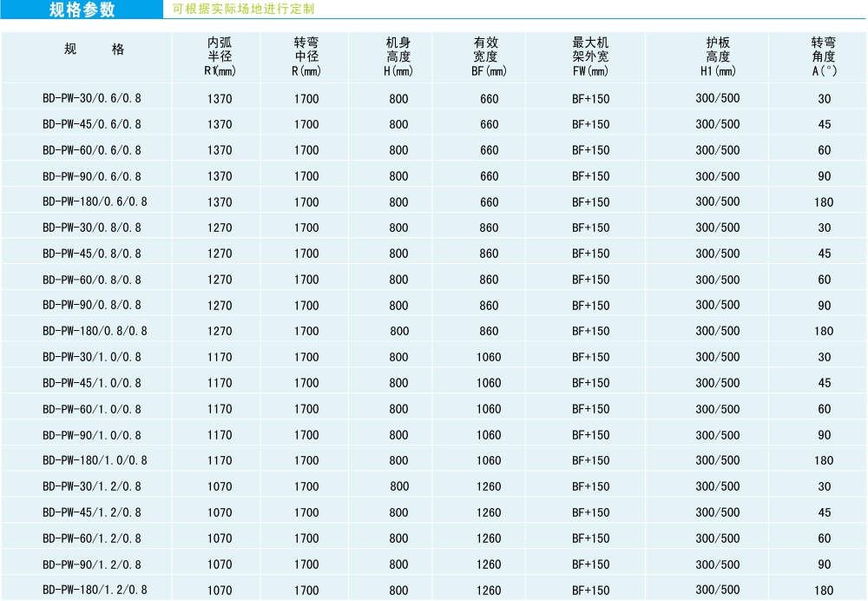Click angle 90 in the BD-PW-90/0.8/0.8 row
868x601 pixels.
coord(825,305)
